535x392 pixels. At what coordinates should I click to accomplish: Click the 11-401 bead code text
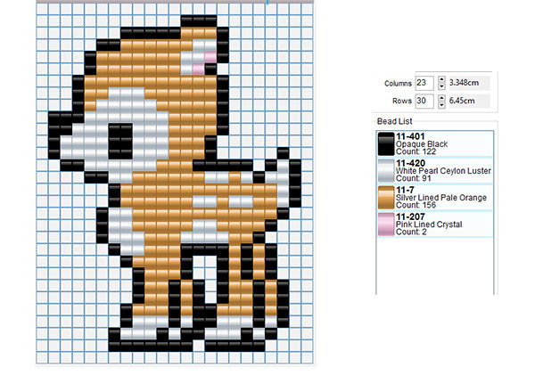click(410, 136)
